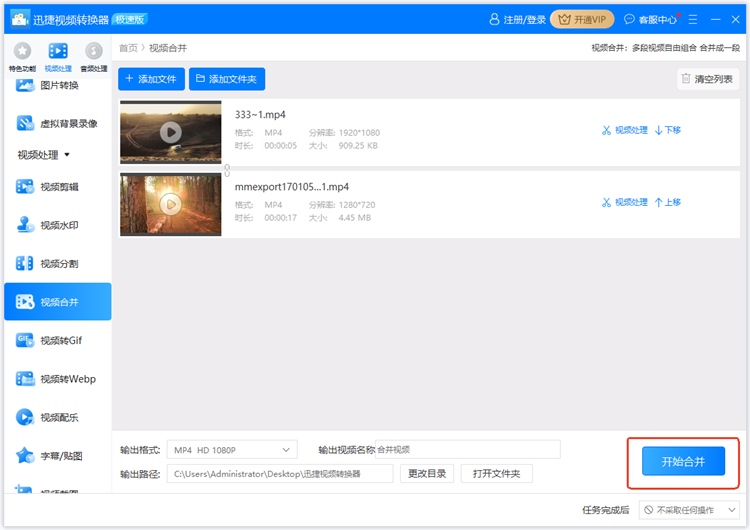
Task: Open the 任务完成后 action dropdown
Action: tap(689, 510)
